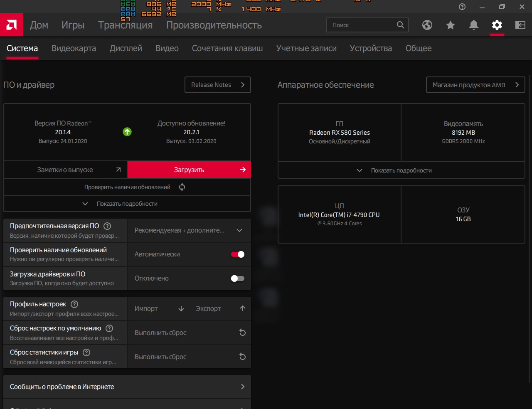Click the Импорт down arrow icon
The width and height of the screenshot is (532, 409).
[x=181, y=308]
